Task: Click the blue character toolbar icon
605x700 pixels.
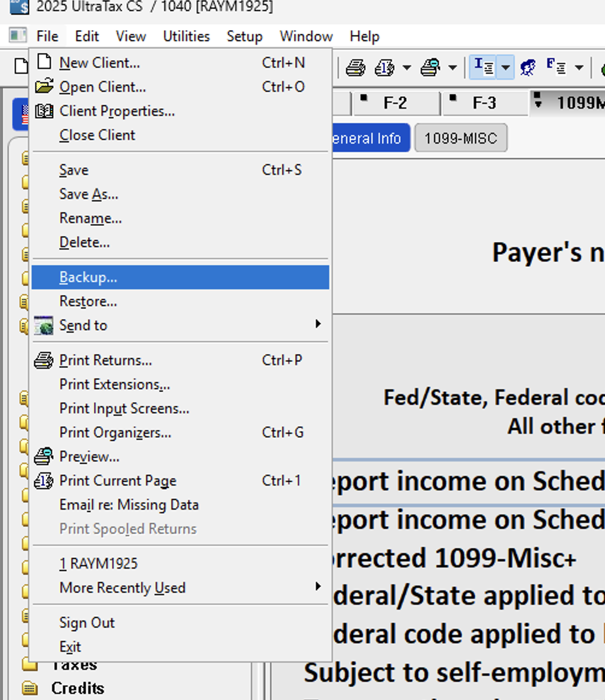Action: pos(528,68)
